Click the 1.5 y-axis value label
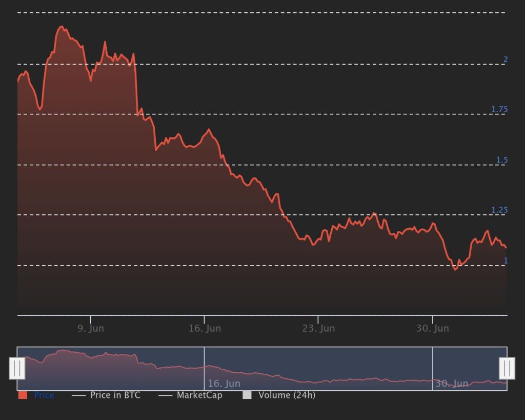 [x=501, y=160]
